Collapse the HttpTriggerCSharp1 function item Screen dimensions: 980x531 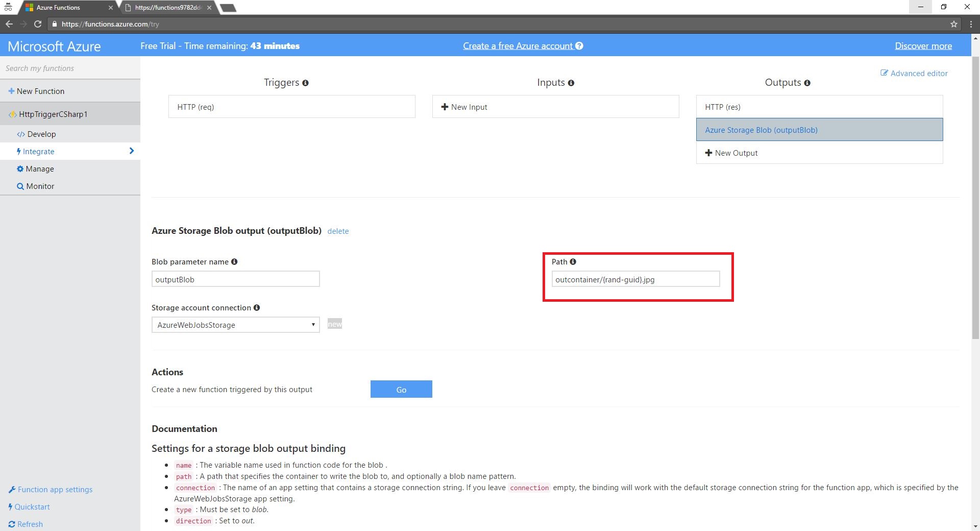pyautogui.click(x=53, y=114)
